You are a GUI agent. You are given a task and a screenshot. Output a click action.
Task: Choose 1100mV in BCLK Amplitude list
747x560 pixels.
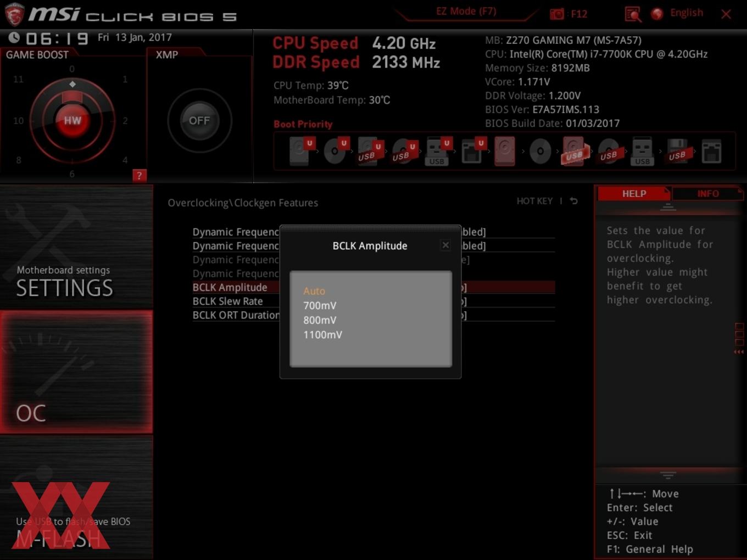point(322,335)
